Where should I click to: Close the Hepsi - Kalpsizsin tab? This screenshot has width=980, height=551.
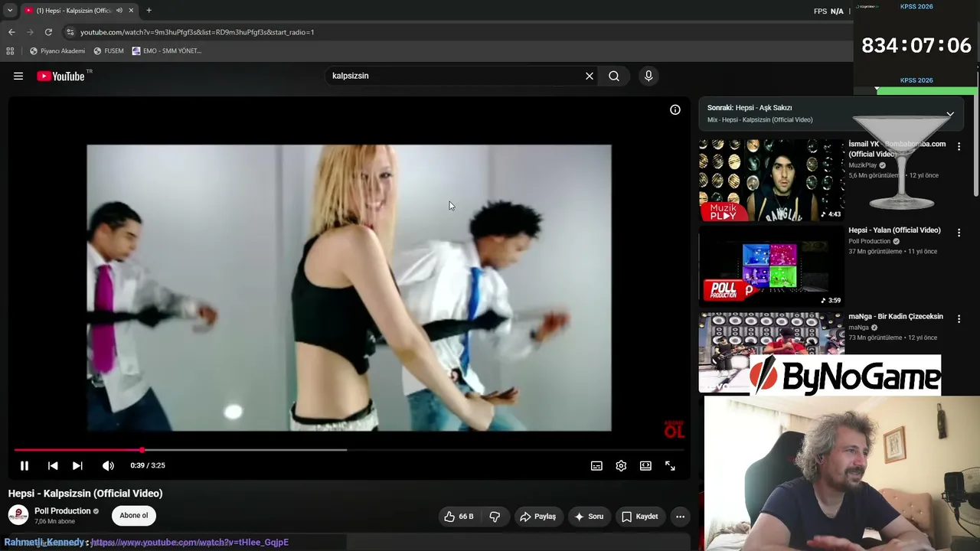pyautogui.click(x=131, y=11)
